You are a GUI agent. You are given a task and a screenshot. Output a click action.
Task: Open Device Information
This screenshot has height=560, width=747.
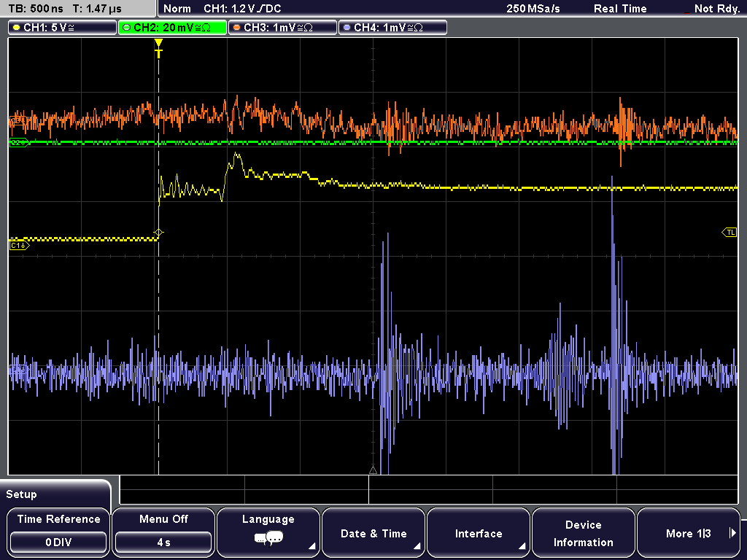pyautogui.click(x=583, y=532)
